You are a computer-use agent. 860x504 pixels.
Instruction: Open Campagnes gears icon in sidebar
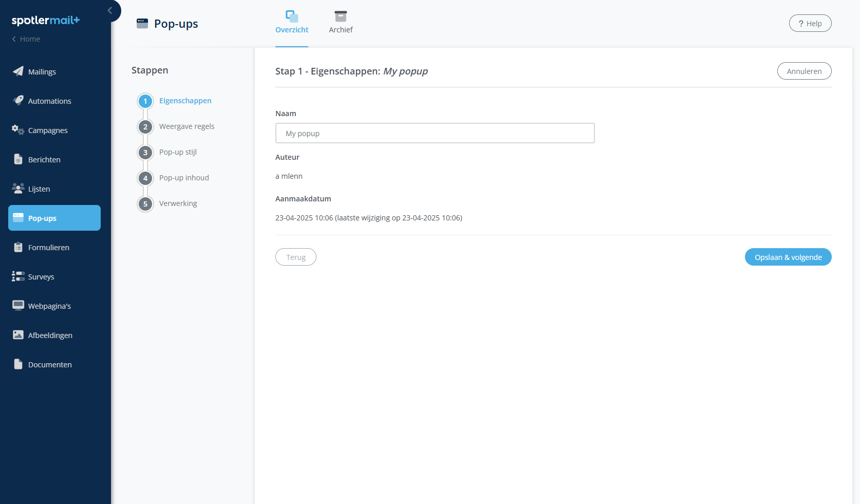pyautogui.click(x=18, y=130)
